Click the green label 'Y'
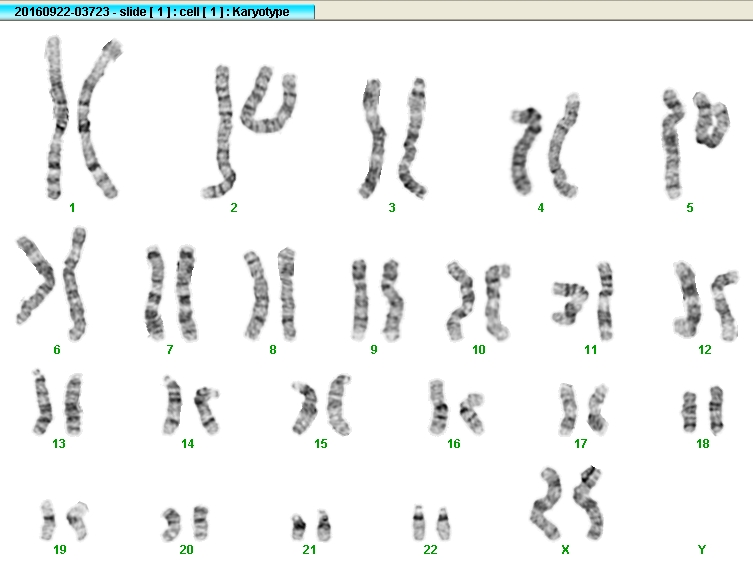The image size is (753, 579). coord(702,550)
